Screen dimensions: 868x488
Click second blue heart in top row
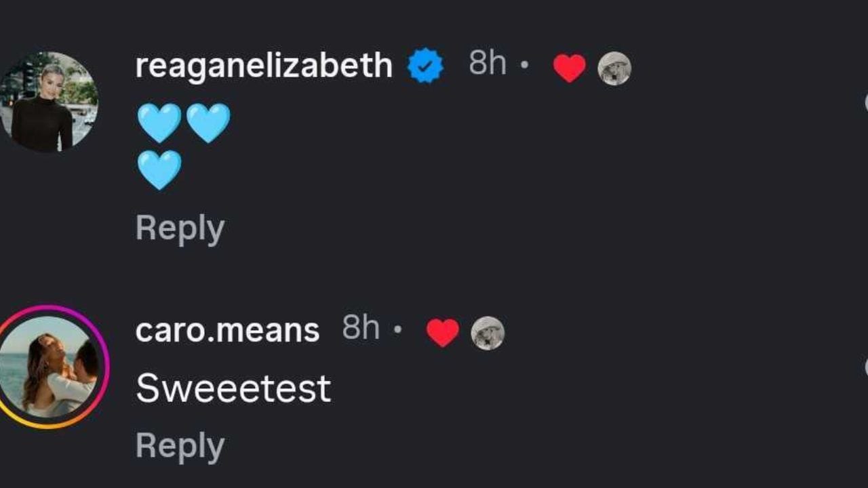[x=208, y=123]
